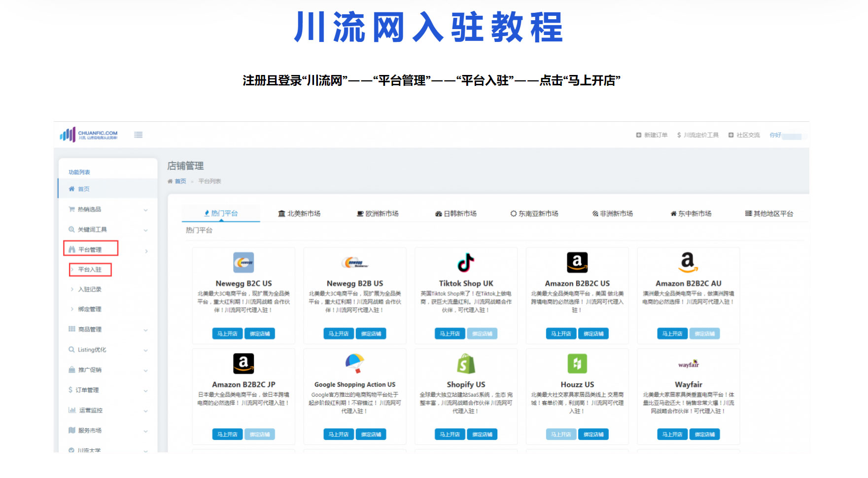Toggle the sidebar hamburger menu icon

pyautogui.click(x=139, y=135)
